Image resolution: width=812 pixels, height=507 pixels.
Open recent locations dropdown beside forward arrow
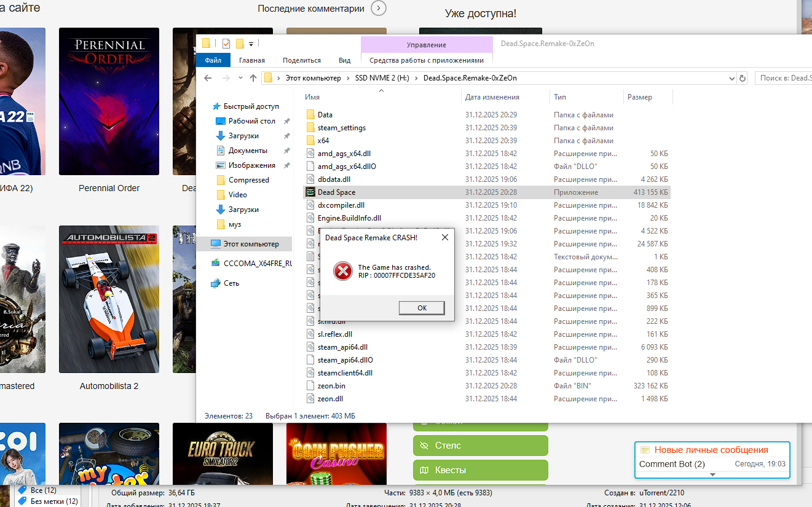pos(240,79)
